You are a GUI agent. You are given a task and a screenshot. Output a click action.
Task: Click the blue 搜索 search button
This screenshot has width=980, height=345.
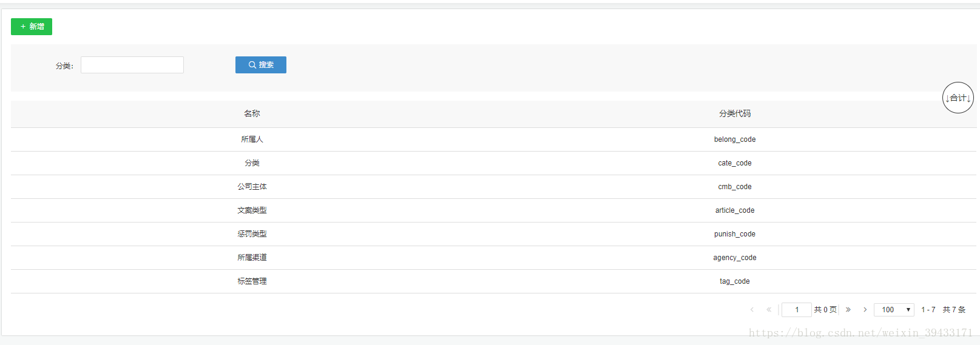(261, 65)
